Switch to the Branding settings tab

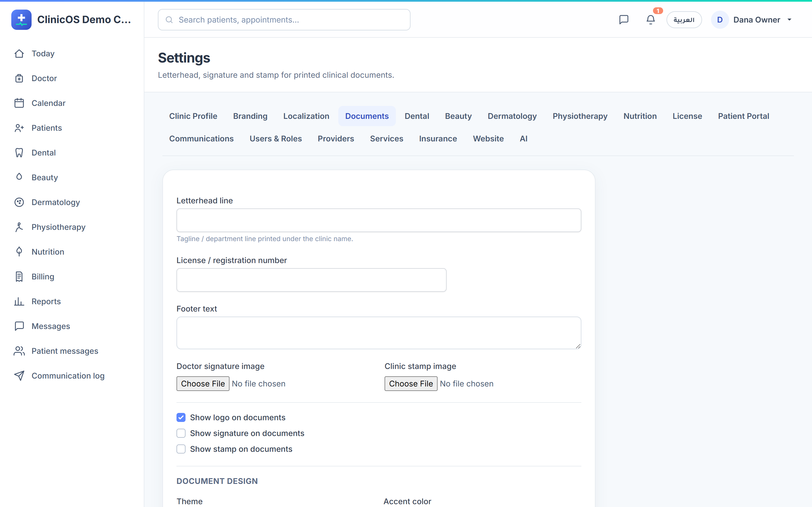(250, 116)
